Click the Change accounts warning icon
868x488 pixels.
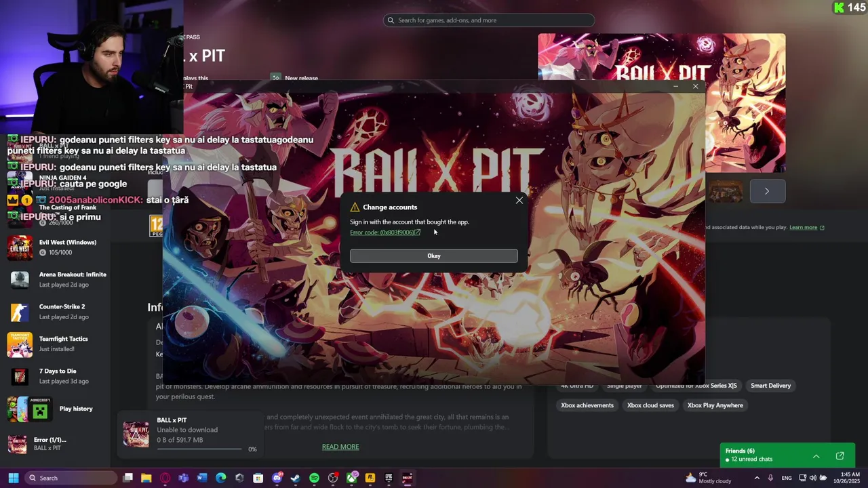[x=355, y=207]
